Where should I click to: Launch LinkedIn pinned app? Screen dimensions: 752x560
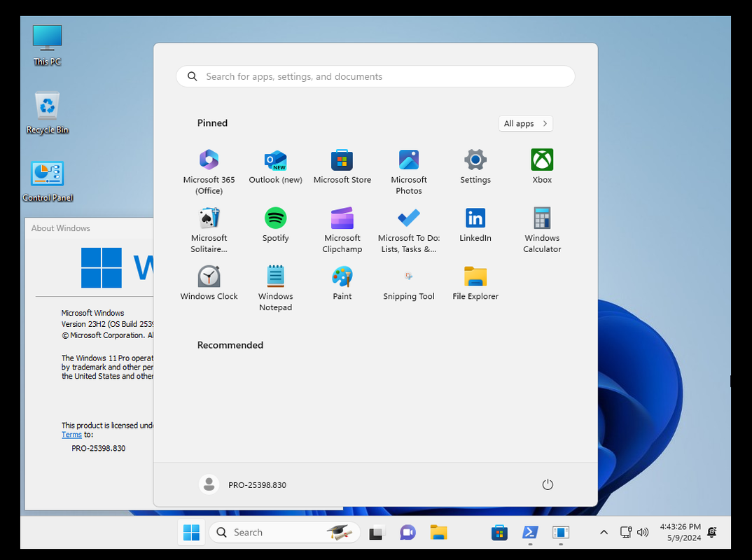pyautogui.click(x=475, y=225)
